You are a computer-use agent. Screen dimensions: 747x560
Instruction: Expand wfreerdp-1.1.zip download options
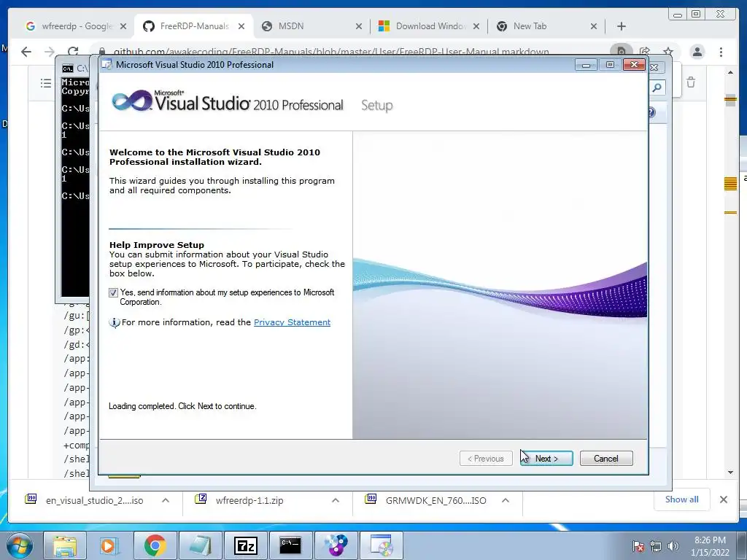pyautogui.click(x=336, y=500)
